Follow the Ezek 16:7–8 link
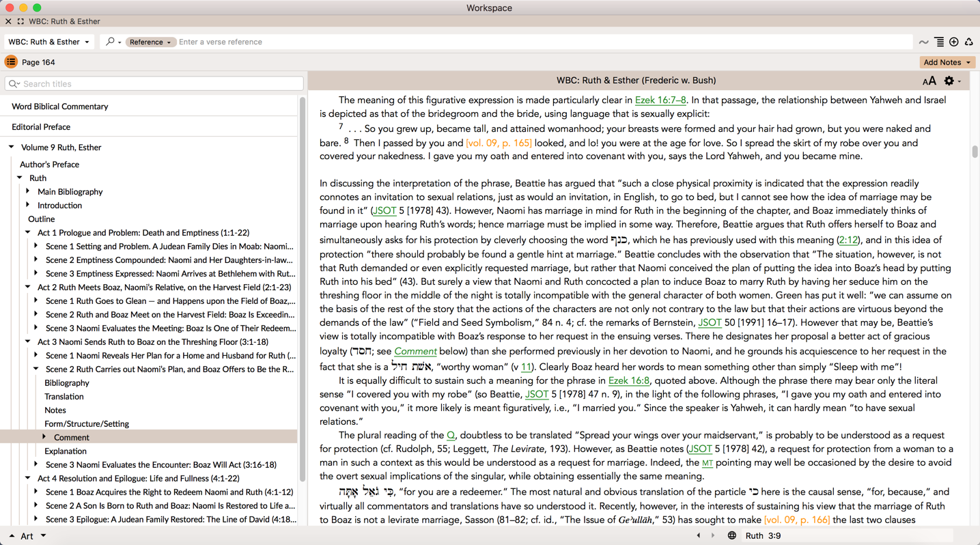This screenshot has height=545, width=980. (660, 100)
